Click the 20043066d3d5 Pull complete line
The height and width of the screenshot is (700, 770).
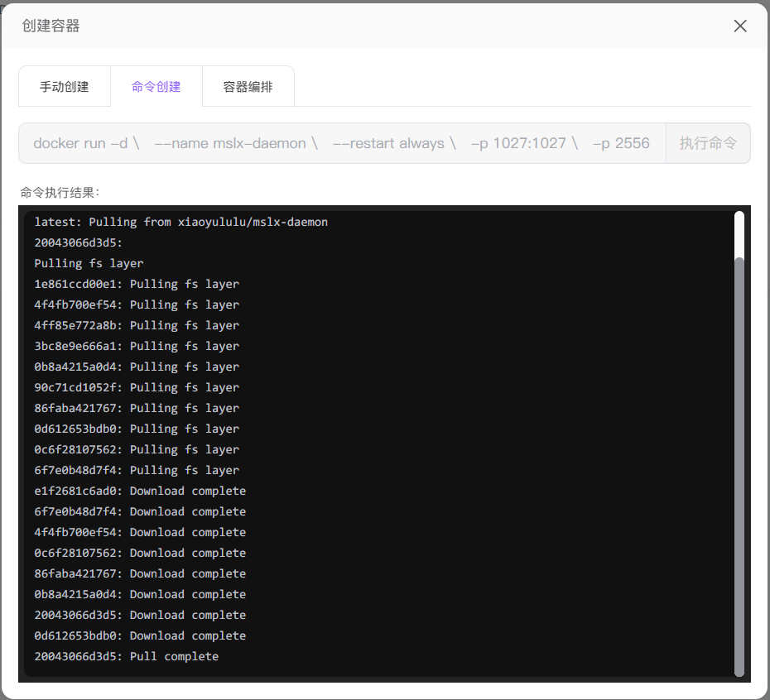click(127, 656)
